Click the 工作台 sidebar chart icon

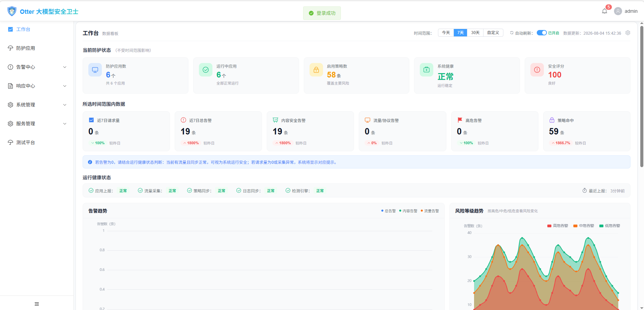10,29
